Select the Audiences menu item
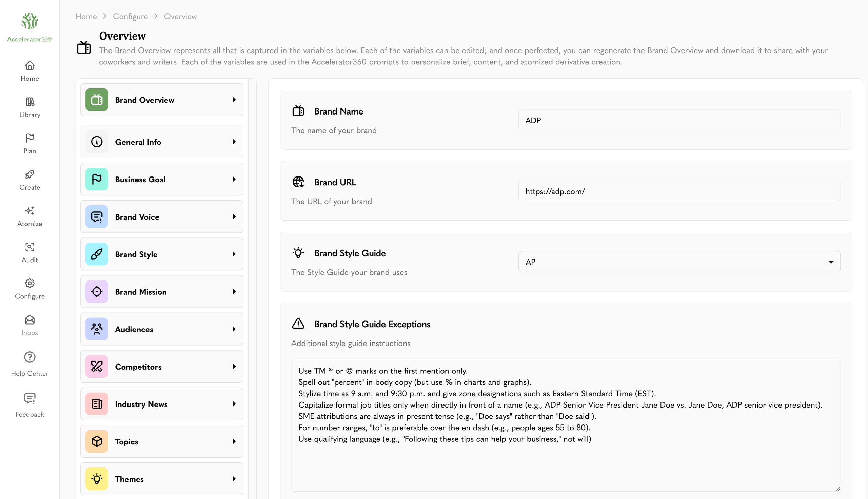868x499 pixels. tap(162, 329)
